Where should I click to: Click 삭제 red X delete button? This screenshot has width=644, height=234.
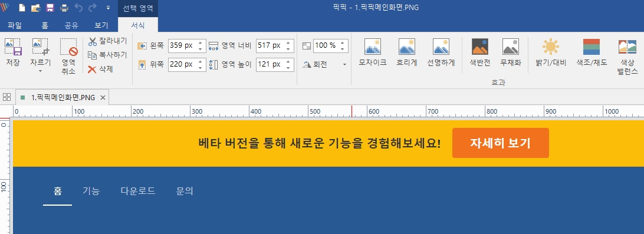coord(100,69)
